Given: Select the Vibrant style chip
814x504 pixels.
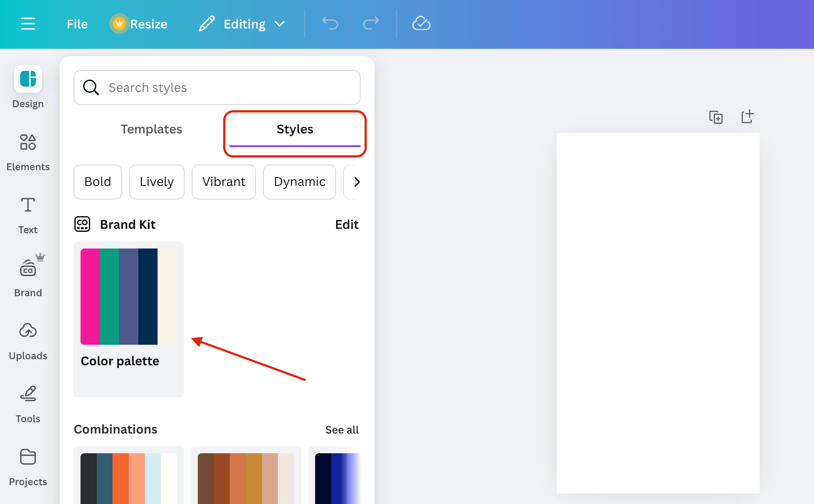Looking at the screenshot, I should coord(224,182).
